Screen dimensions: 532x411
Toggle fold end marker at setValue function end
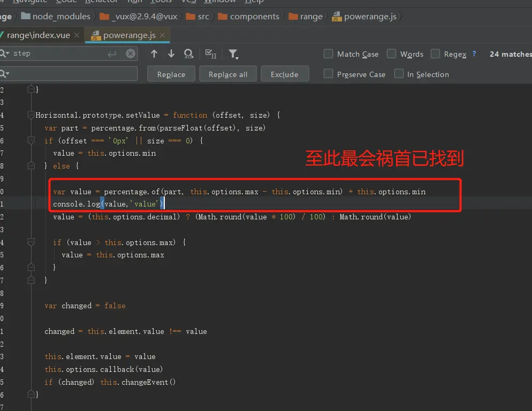(31, 395)
